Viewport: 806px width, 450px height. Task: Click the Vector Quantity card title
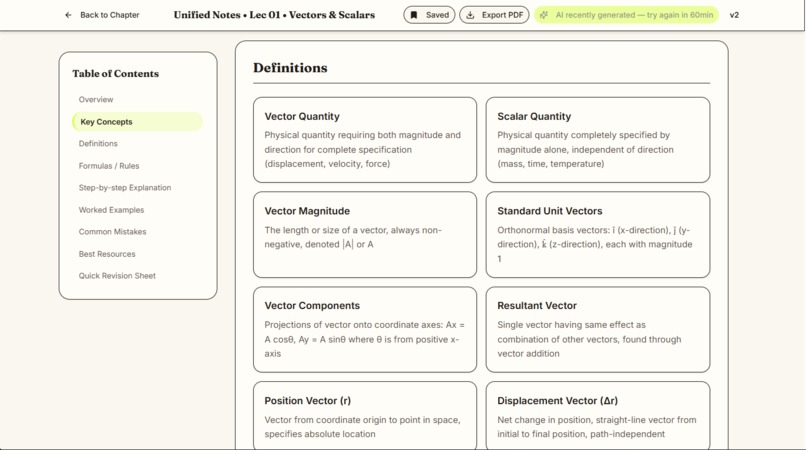302,116
